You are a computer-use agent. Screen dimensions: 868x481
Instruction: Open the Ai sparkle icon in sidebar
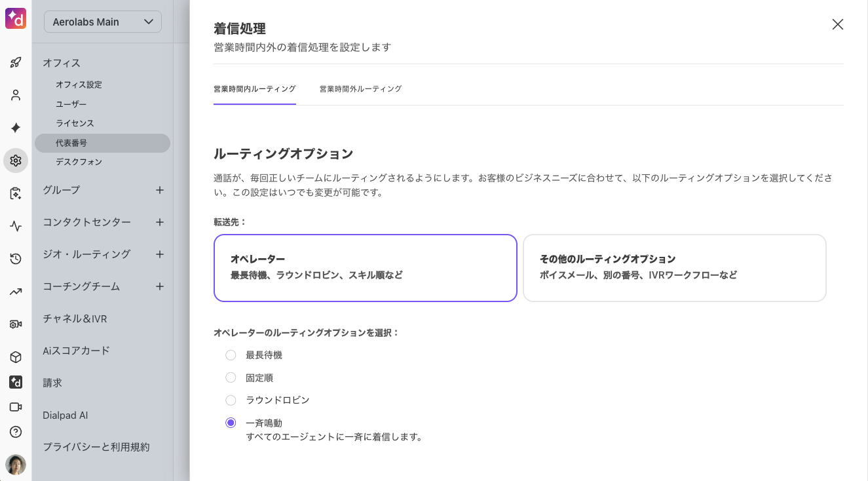point(16,128)
